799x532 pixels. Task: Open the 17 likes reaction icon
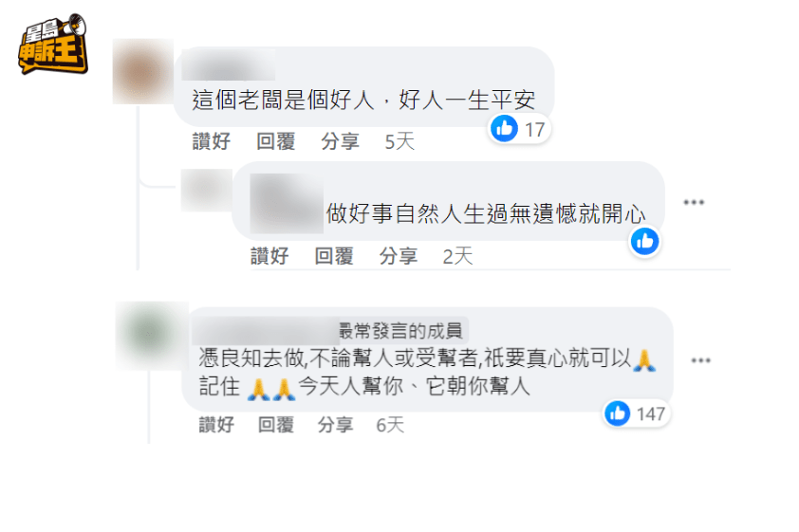(519, 129)
